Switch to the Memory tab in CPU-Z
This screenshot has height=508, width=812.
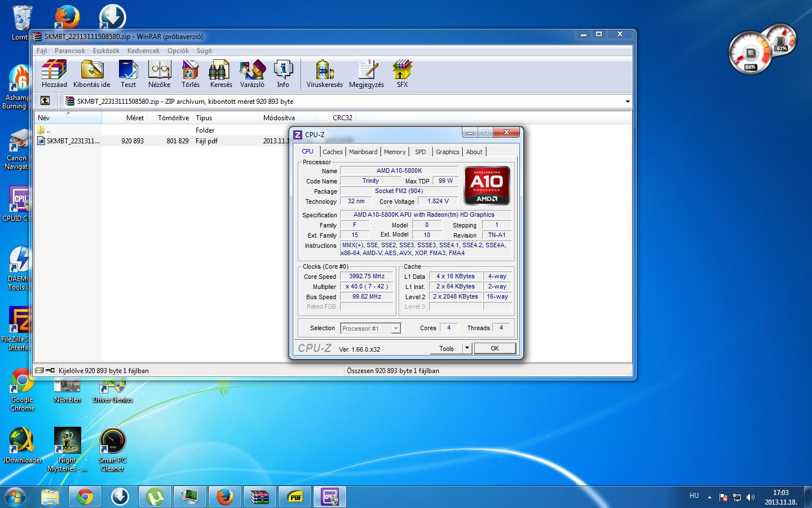coord(395,152)
